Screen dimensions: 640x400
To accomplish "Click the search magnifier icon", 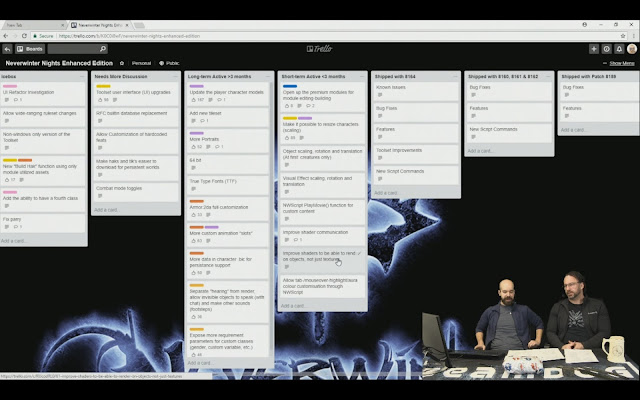I will [x=103, y=49].
